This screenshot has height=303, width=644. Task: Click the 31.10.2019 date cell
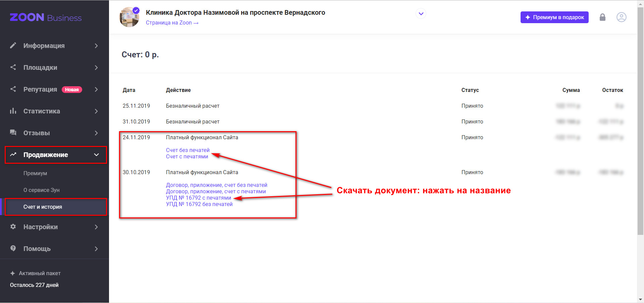[136, 121]
